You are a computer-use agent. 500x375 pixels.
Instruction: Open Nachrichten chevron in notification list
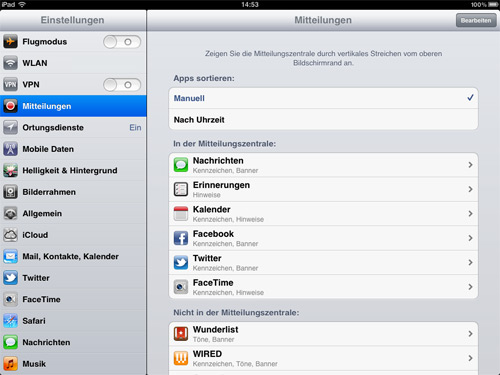click(x=470, y=165)
